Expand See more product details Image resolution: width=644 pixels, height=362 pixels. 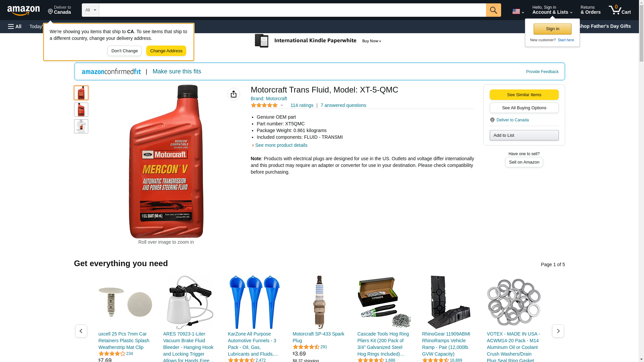(281, 145)
